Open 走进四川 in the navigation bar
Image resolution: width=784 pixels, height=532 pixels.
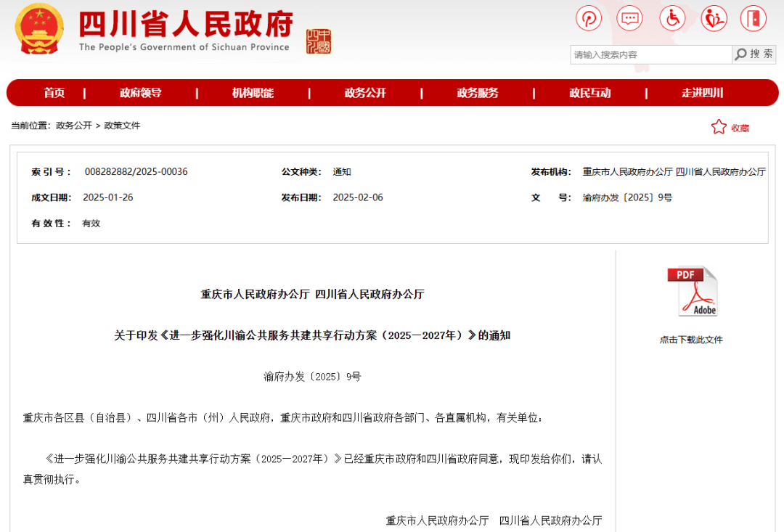click(702, 93)
